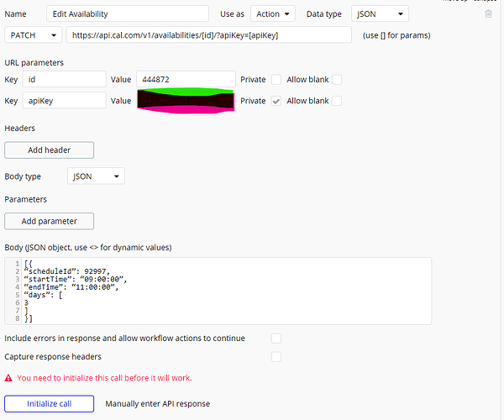Screen dimensions: 504x420
Task: Click the API URL input field
Action: (x=209, y=35)
